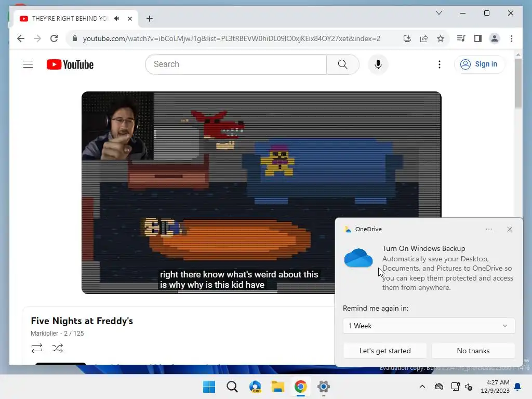This screenshot has width=532, height=399.
Task: Dismiss the OneDrive notification
Action: (510, 229)
